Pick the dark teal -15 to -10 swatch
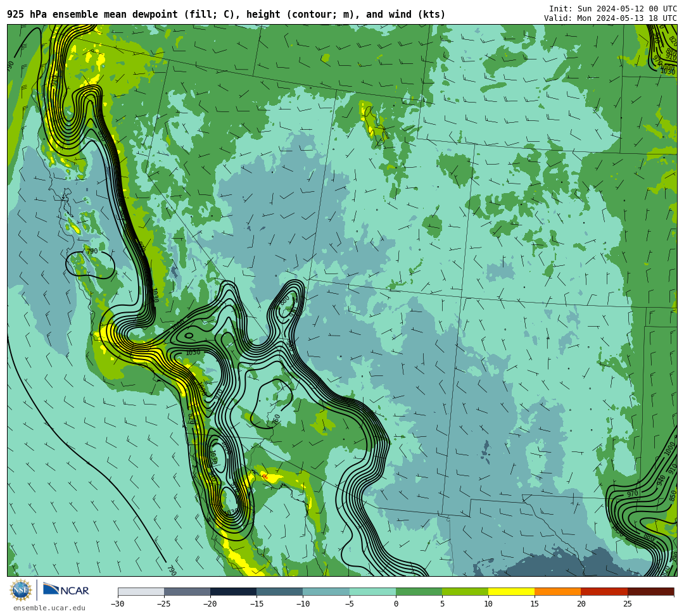The height and width of the screenshot is (616, 684). (280, 591)
